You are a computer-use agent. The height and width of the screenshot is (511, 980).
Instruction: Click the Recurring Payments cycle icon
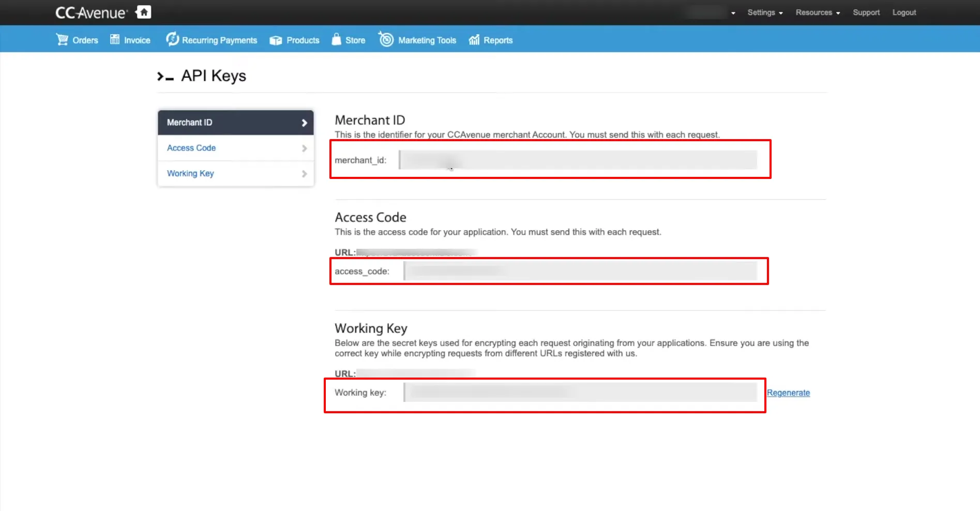pyautogui.click(x=172, y=39)
